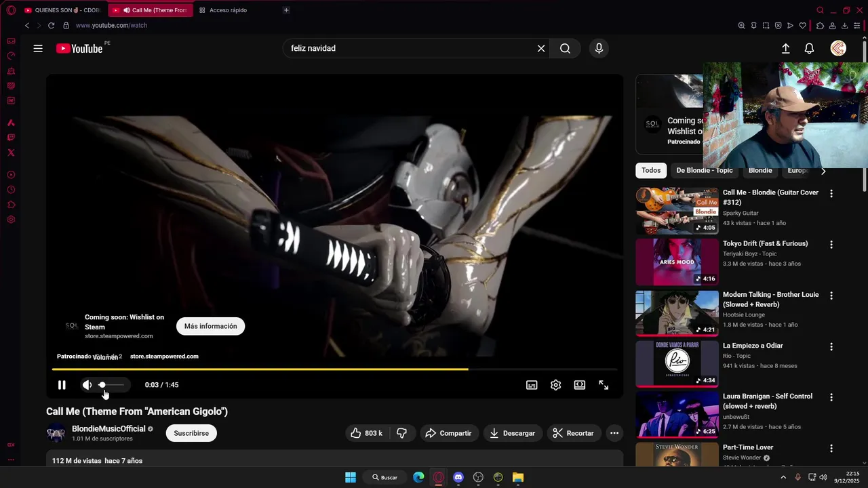
Task: Open GX Control speedometer sidebar icon
Action: [x=11, y=56]
